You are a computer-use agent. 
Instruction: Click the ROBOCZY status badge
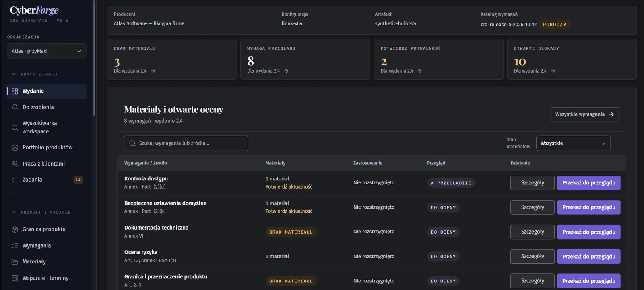pyautogui.click(x=555, y=25)
